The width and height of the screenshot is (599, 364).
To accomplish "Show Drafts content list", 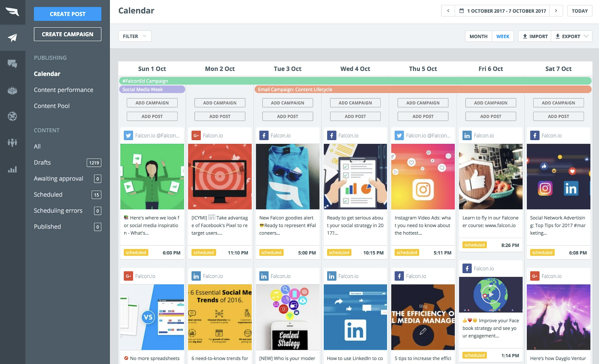I will coord(42,162).
